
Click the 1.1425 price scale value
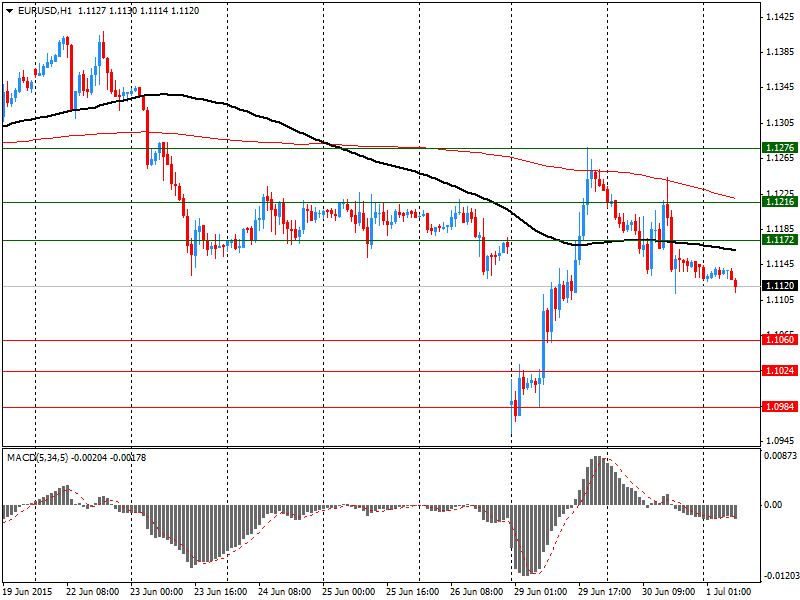[780, 17]
